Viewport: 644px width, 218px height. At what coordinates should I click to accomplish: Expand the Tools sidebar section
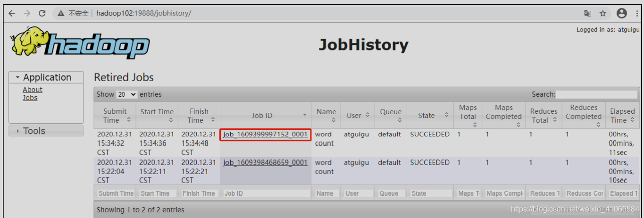[x=47, y=131]
